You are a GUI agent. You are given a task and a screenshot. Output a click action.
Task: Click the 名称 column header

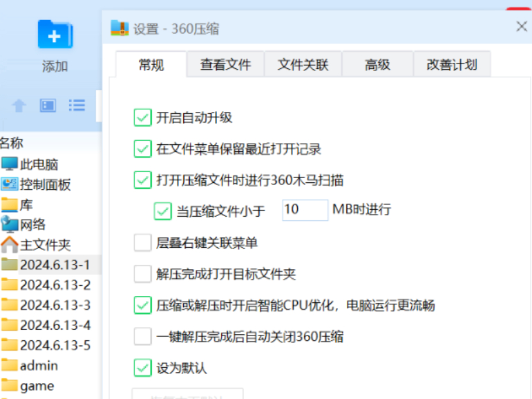click(x=12, y=143)
